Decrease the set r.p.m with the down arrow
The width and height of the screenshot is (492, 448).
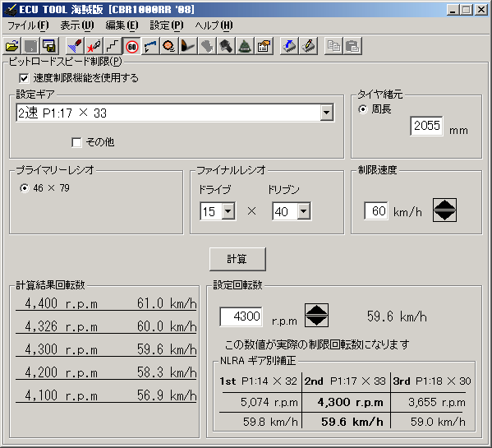click(316, 321)
